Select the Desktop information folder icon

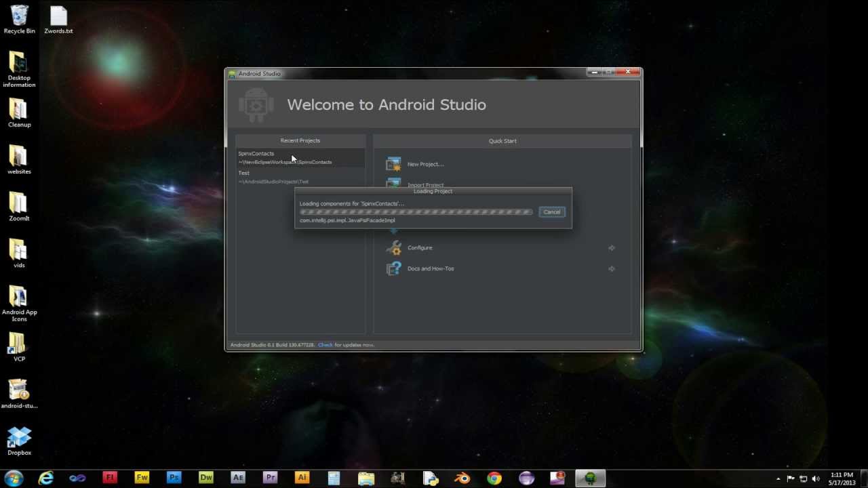(19, 70)
